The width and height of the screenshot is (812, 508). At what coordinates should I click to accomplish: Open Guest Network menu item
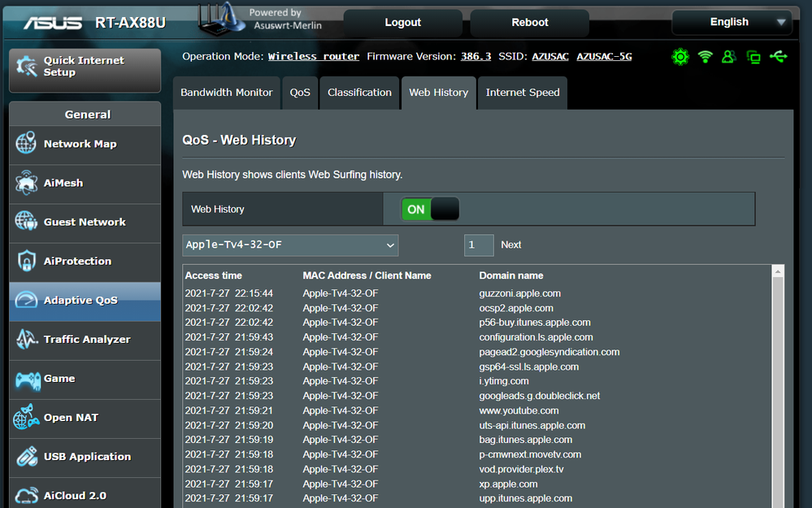tap(85, 224)
